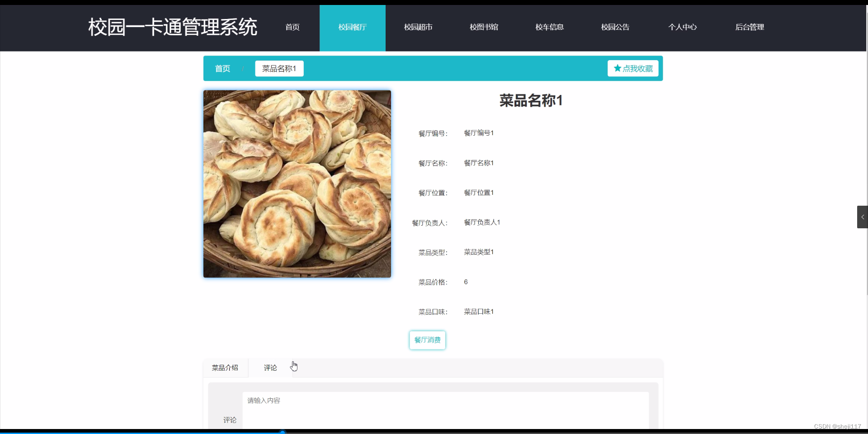Click the 菜品名称1 breadcrumb label
Image resolution: width=868 pixels, height=434 pixels.
[x=279, y=68]
